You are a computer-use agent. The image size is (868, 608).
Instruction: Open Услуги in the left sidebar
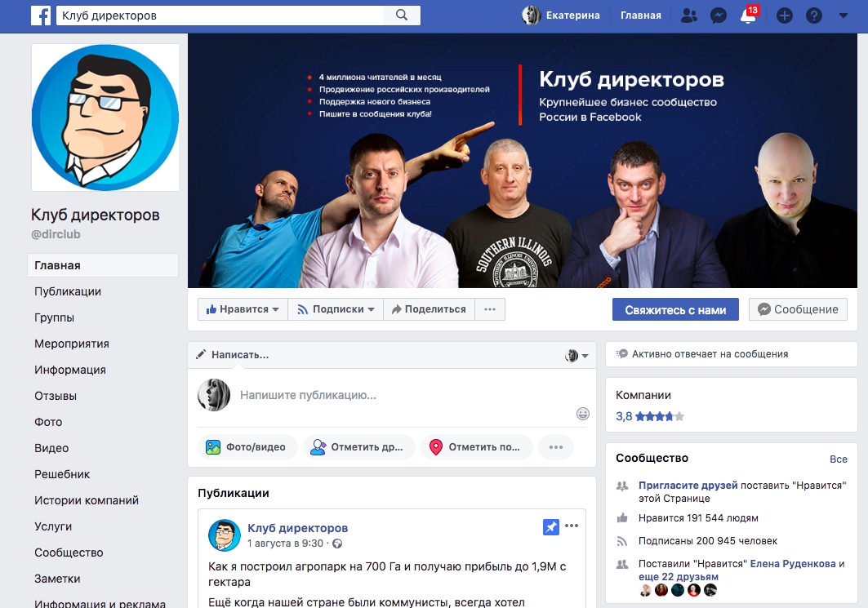point(53,526)
